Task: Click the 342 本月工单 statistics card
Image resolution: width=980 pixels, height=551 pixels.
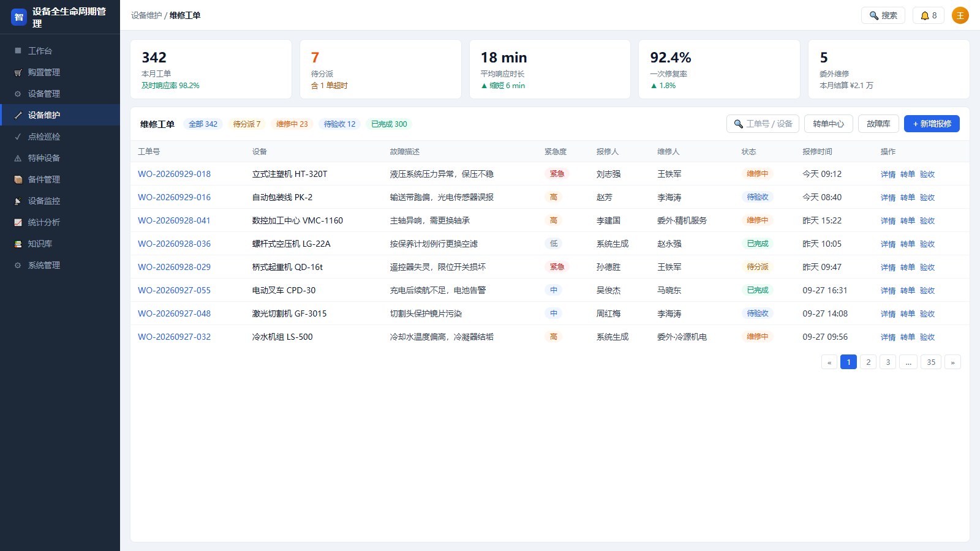Action: pyautogui.click(x=211, y=69)
